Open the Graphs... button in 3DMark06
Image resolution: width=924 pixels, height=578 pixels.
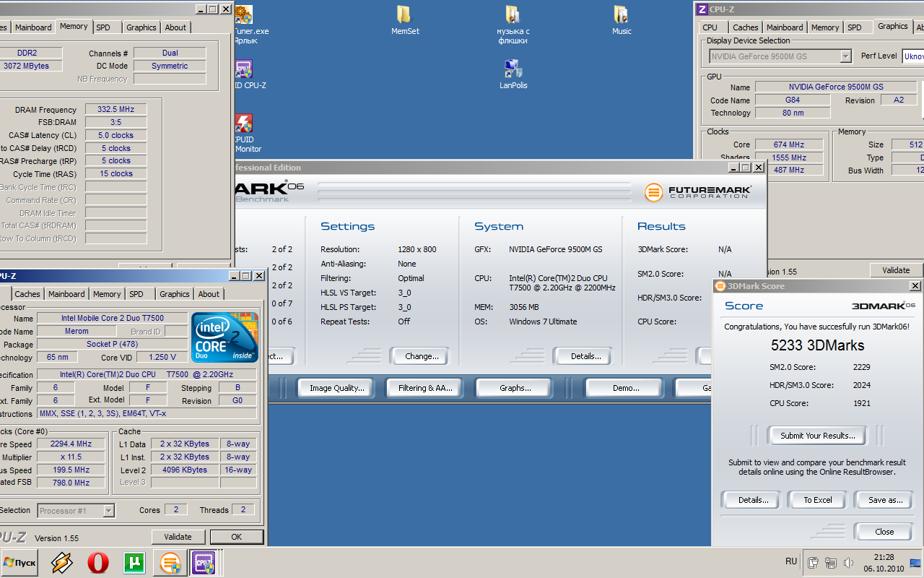pyautogui.click(x=515, y=388)
